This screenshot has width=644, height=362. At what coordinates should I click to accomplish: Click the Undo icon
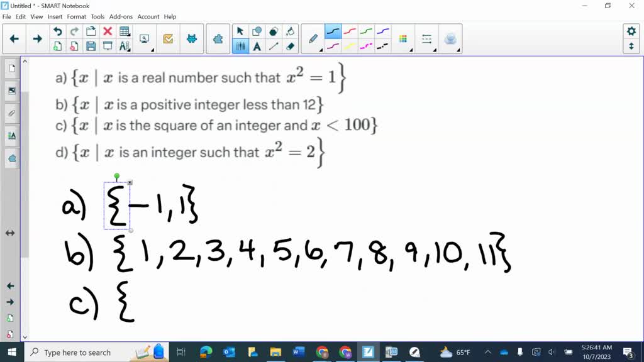[x=57, y=30]
